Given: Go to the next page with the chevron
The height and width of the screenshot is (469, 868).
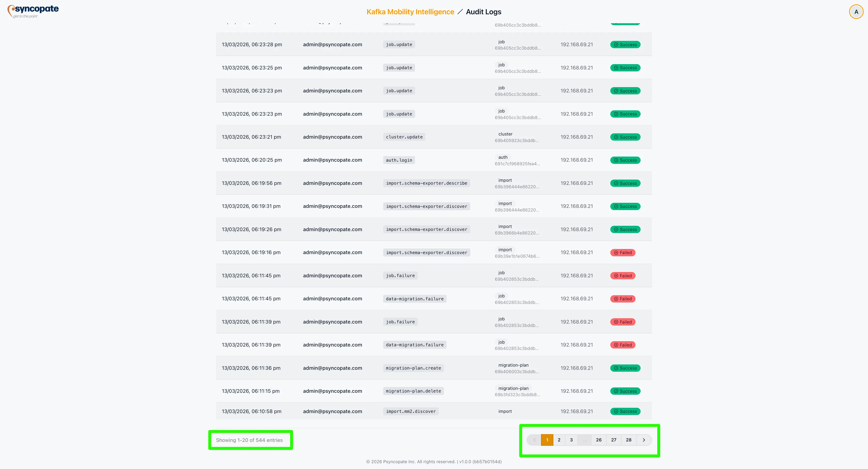Looking at the screenshot, I should pyautogui.click(x=643, y=440).
